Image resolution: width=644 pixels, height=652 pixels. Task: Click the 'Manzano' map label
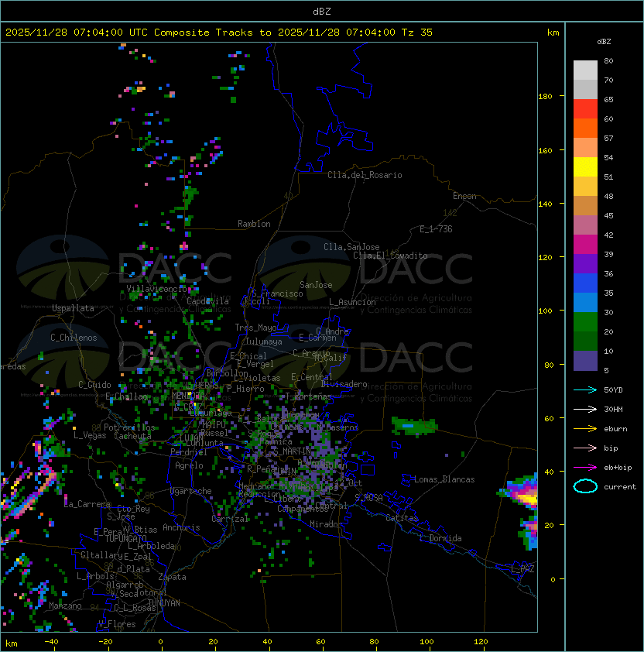(x=65, y=606)
